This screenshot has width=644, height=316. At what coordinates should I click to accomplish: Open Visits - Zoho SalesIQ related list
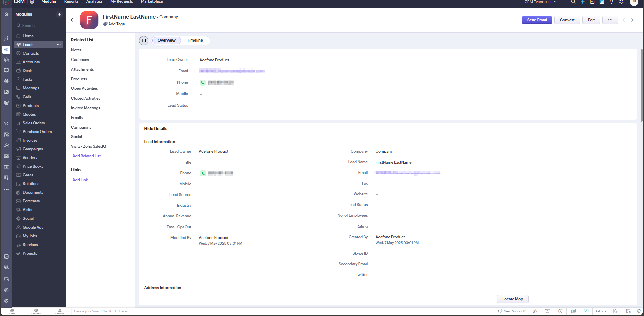[89, 146]
